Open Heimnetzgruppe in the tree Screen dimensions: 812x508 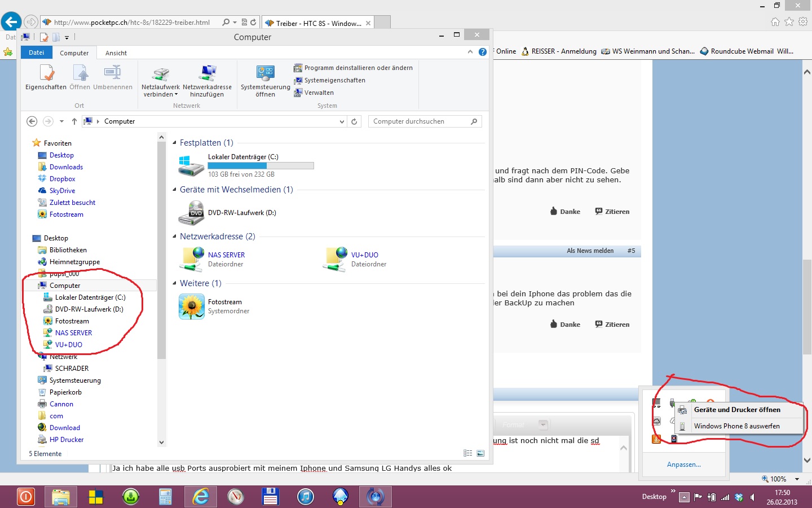pos(74,262)
